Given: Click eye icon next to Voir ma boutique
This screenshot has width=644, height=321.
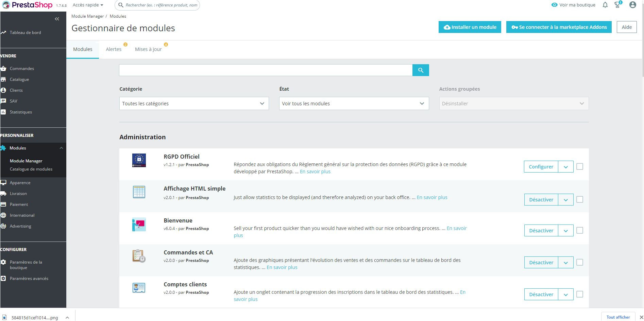Looking at the screenshot, I should (x=555, y=5).
